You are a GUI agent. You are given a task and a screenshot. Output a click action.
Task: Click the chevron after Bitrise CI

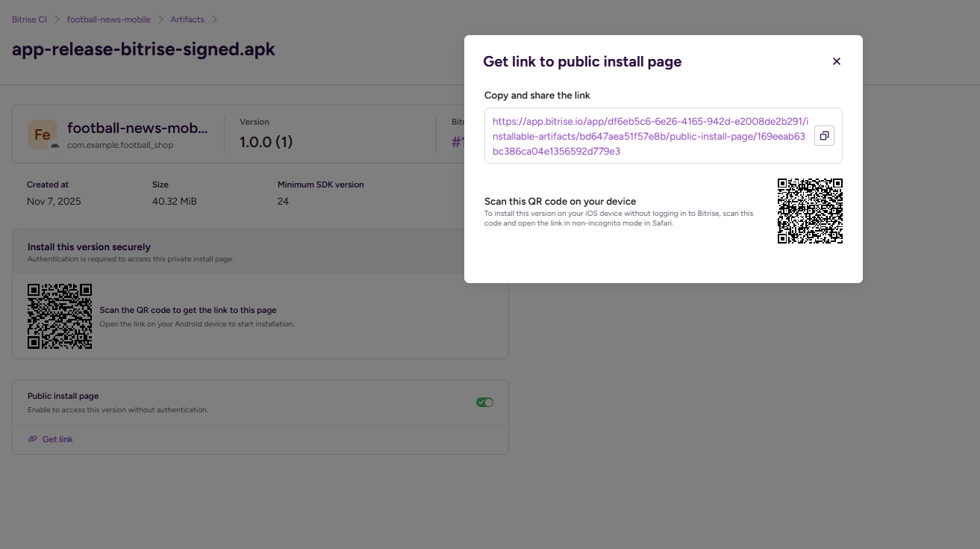[x=57, y=19]
